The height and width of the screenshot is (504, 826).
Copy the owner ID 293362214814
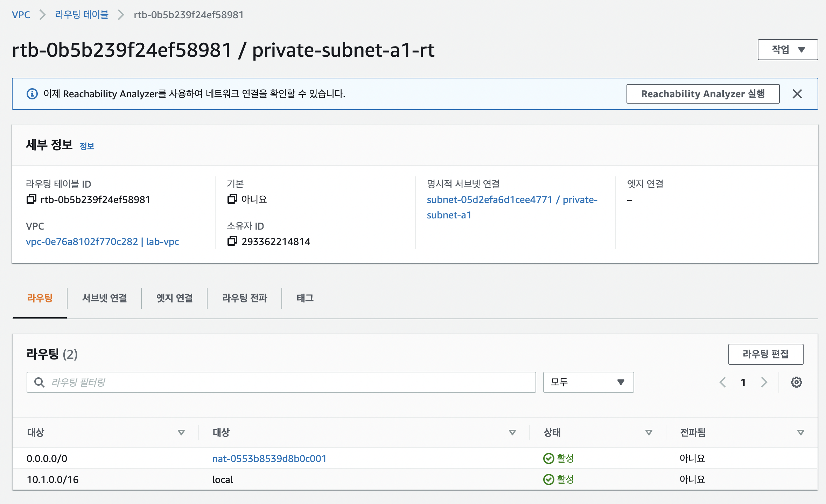(232, 241)
